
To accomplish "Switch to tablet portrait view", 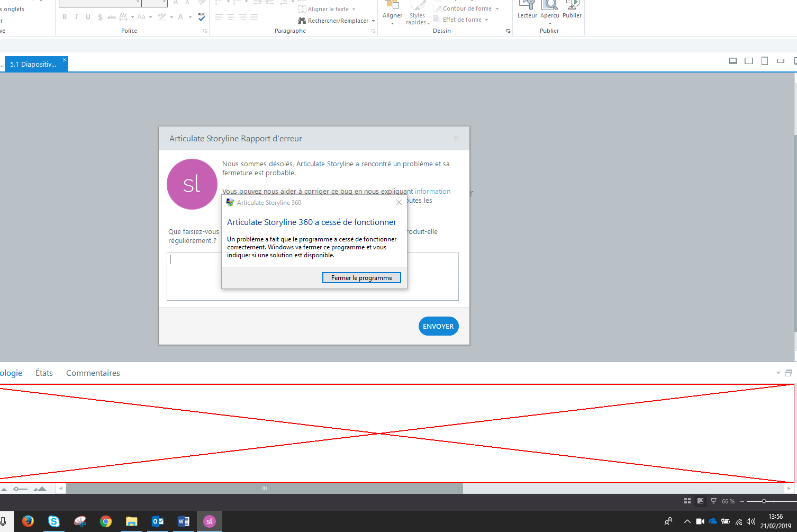I will pyautogui.click(x=765, y=61).
